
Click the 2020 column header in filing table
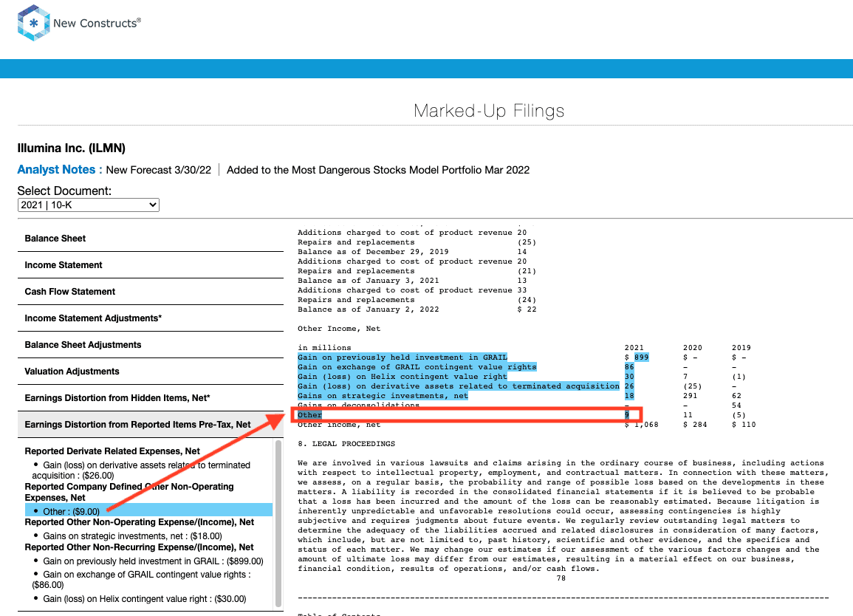point(693,348)
